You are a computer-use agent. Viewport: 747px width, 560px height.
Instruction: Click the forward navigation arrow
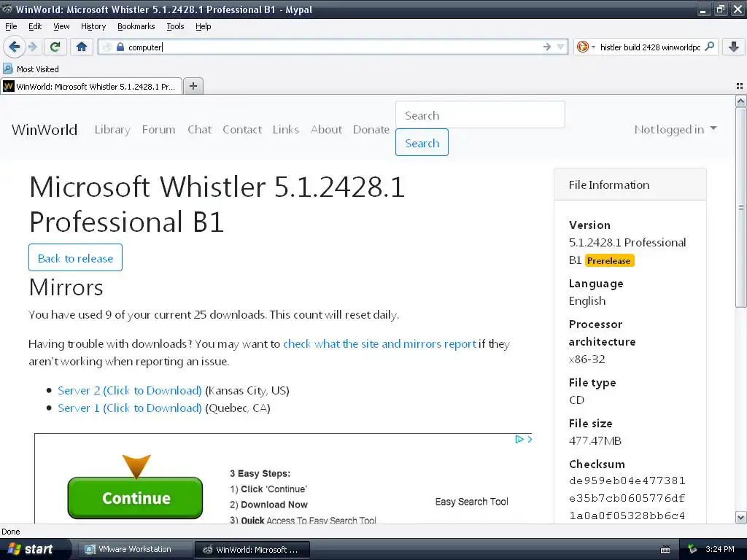coord(32,47)
